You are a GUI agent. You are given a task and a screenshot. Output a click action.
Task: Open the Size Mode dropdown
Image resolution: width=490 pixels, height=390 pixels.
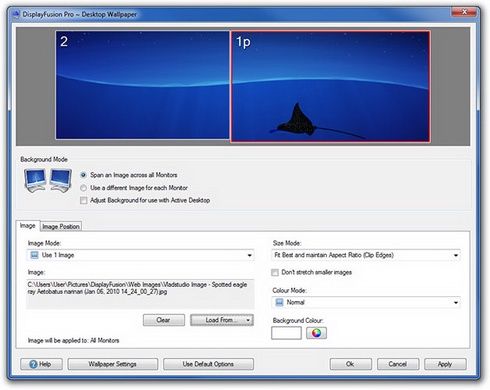[456, 255]
